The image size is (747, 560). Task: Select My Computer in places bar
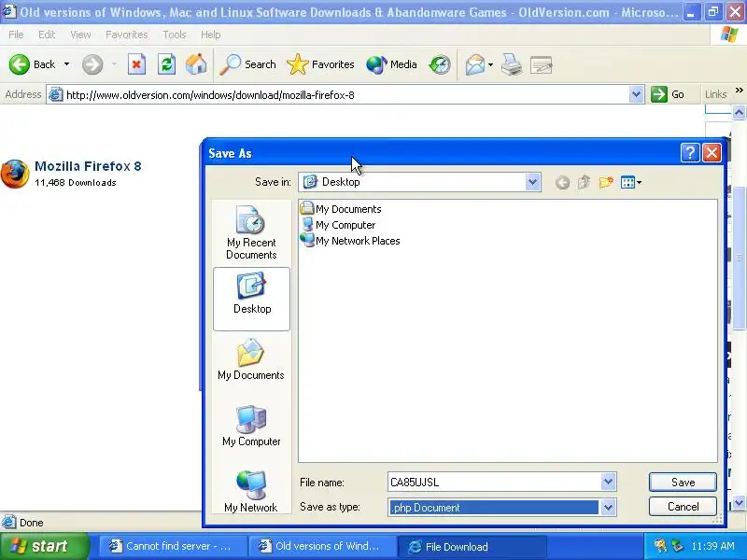[251, 426]
